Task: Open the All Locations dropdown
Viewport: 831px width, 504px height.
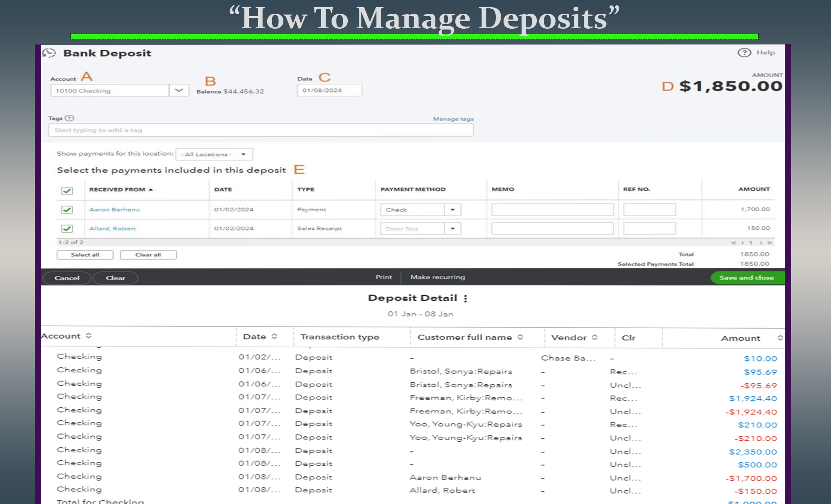Action: pyautogui.click(x=214, y=154)
